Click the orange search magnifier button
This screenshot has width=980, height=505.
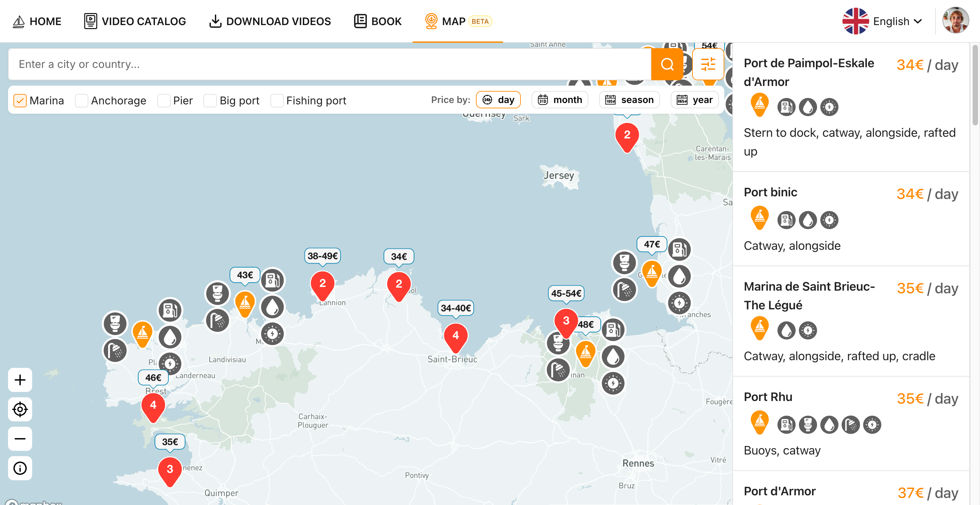pos(667,64)
